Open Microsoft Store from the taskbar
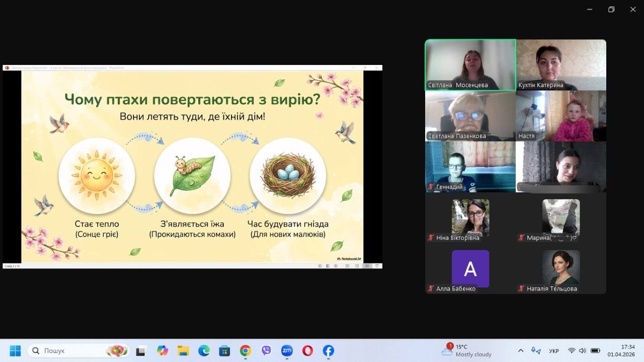 (224, 351)
